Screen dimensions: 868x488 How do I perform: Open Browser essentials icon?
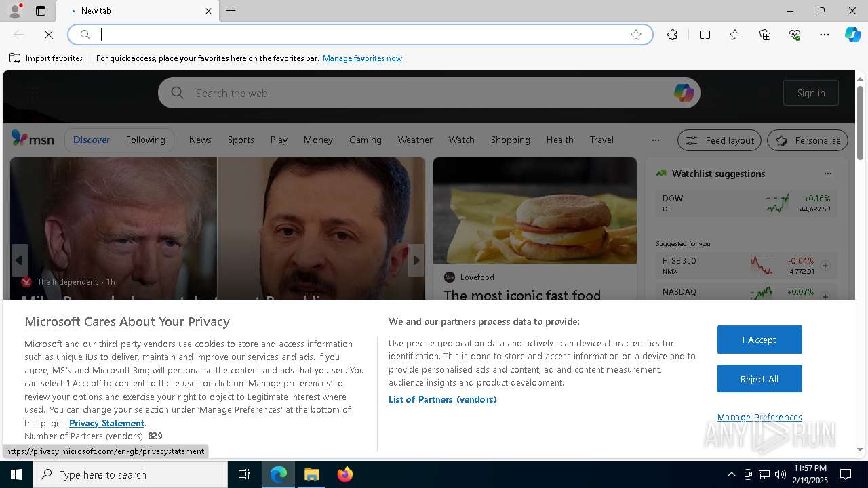(x=795, y=35)
